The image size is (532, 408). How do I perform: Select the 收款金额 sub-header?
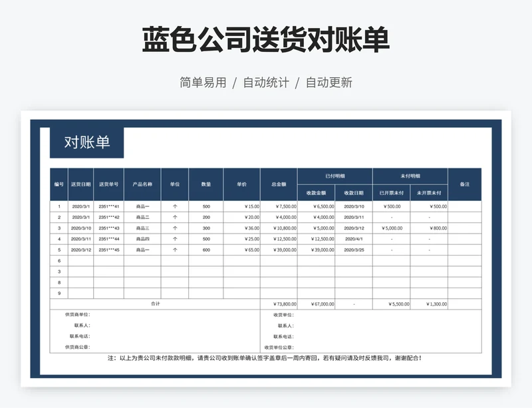point(317,193)
